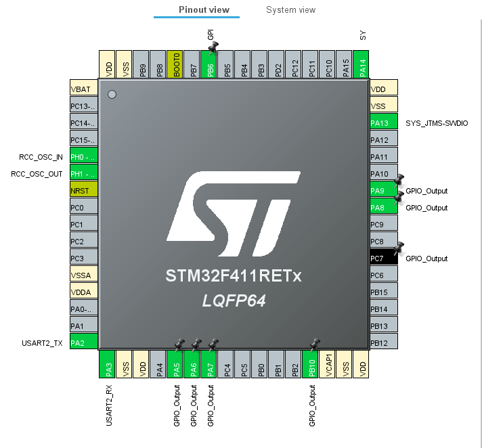Click the pushpin icon on PA5
The height and width of the screenshot is (448, 482).
(179, 345)
